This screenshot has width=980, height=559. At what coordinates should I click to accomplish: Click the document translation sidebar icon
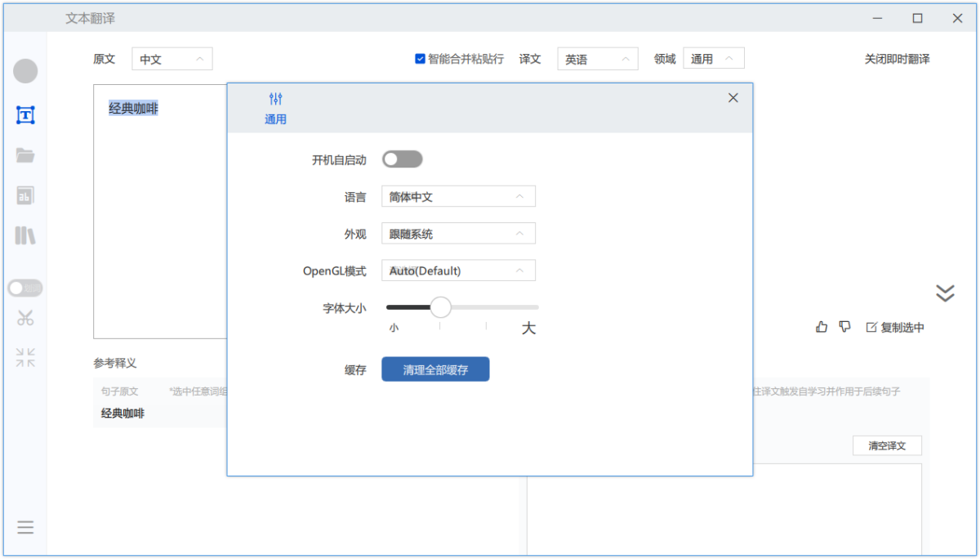(25, 195)
